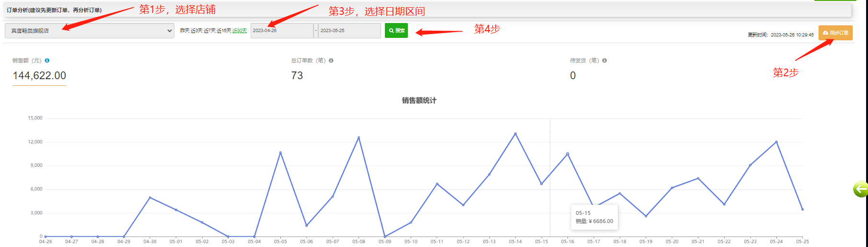Click the info icon beside 销售额（元）
Viewport: 868px width, 247px height.
point(47,60)
